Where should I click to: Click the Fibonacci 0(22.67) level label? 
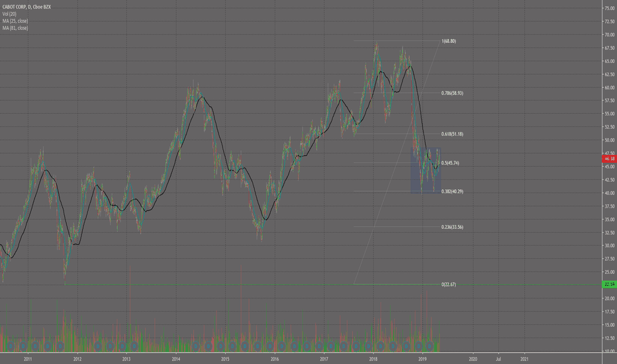pyautogui.click(x=449, y=285)
